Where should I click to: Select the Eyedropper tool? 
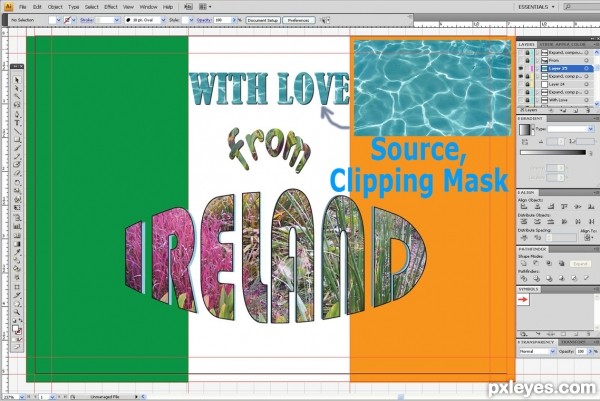pos(16,252)
